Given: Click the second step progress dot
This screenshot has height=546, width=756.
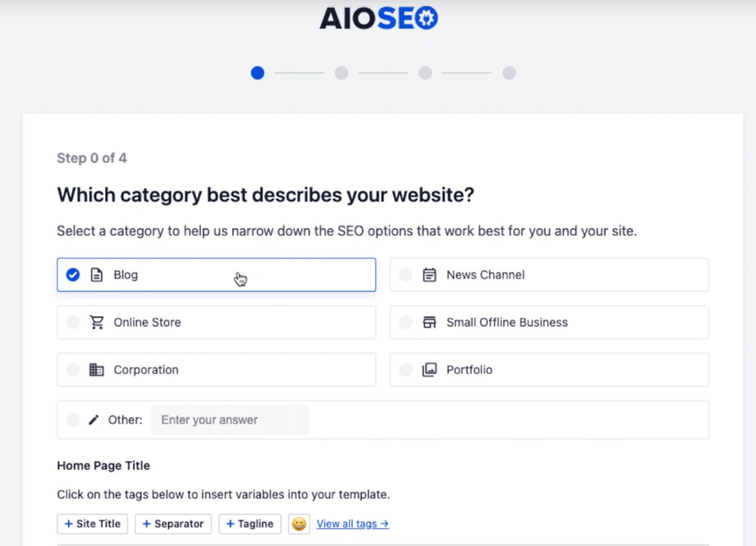Looking at the screenshot, I should pos(341,73).
